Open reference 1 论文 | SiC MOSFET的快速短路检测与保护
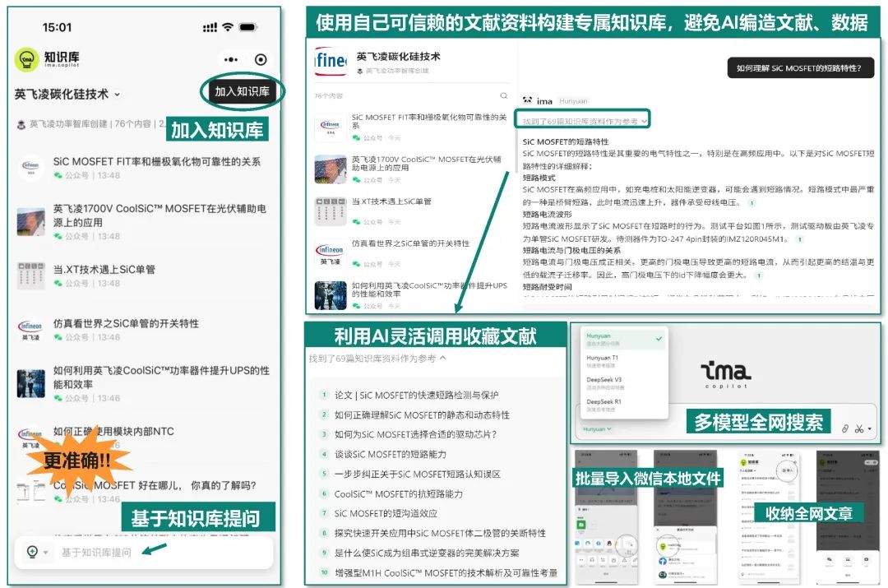888x588 pixels. click(x=416, y=396)
